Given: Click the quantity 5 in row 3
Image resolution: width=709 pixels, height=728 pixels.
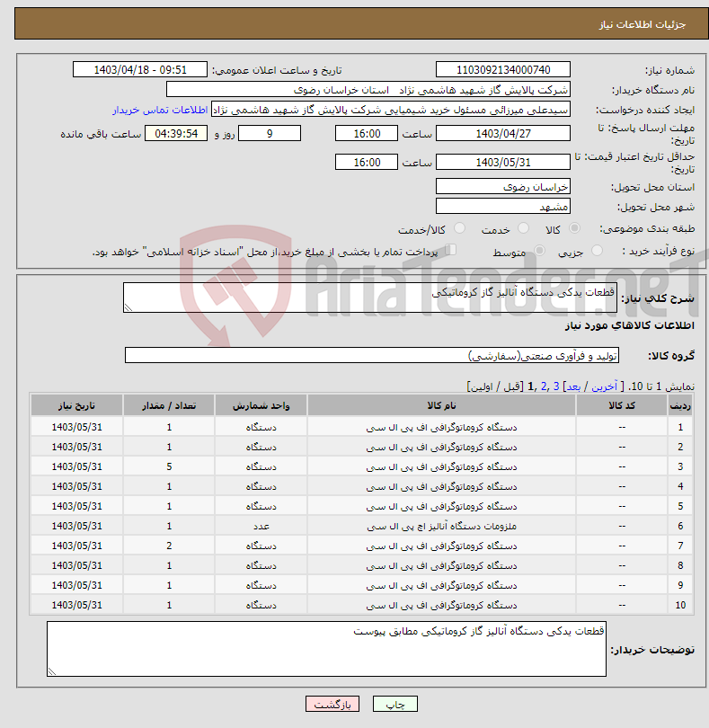Looking at the screenshot, I should point(169,466).
